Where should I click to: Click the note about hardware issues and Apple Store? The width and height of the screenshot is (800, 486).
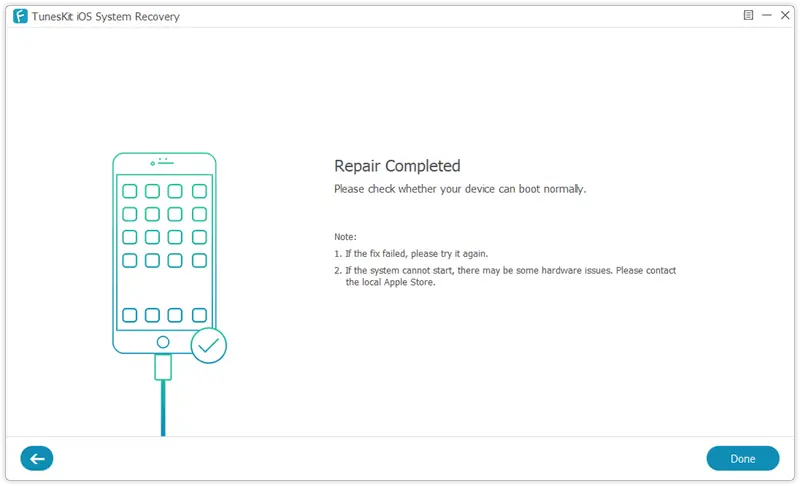[x=505, y=276]
